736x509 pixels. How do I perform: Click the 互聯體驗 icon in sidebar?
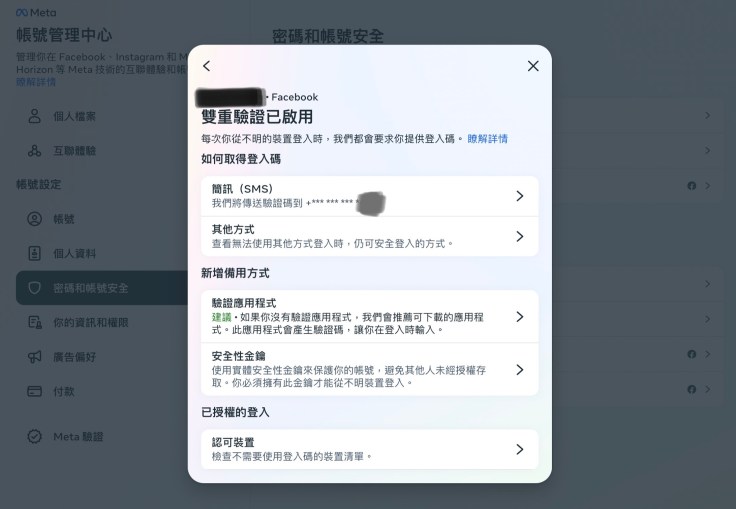tap(34, 151)
